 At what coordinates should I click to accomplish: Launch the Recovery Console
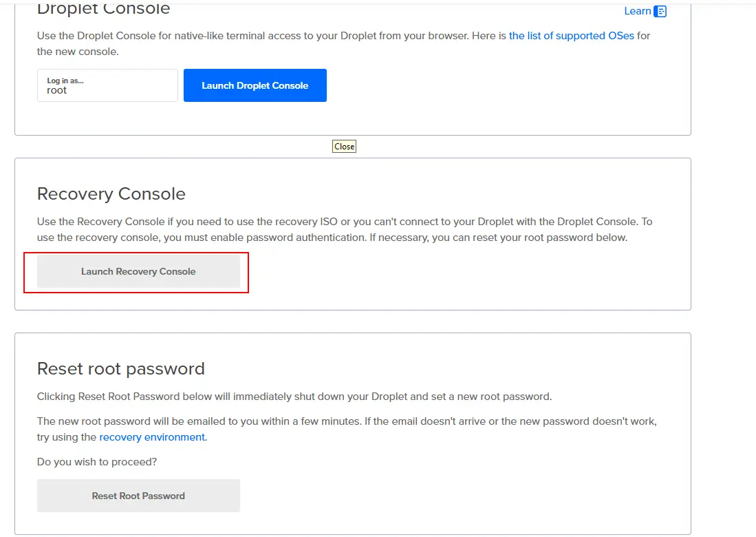[x=138, y=271]
